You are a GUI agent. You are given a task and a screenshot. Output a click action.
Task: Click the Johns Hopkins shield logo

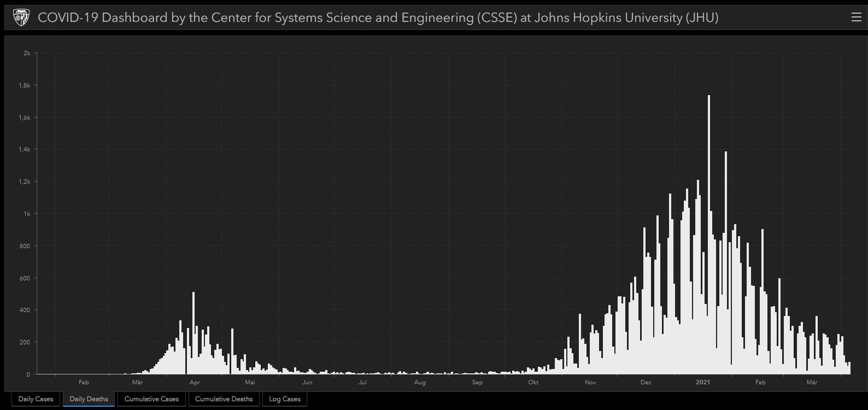21,17
